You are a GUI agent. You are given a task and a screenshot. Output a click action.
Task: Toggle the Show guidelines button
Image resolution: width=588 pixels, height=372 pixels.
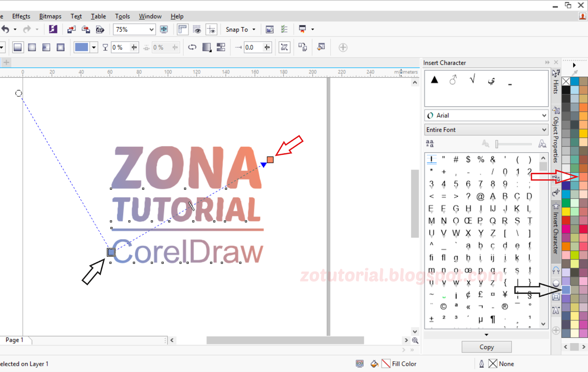(211, 29)
